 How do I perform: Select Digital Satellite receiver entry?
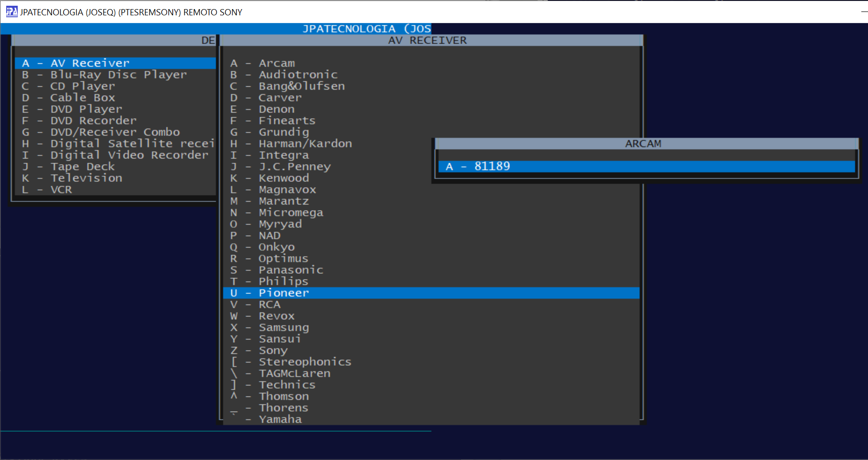pos(115,144)
